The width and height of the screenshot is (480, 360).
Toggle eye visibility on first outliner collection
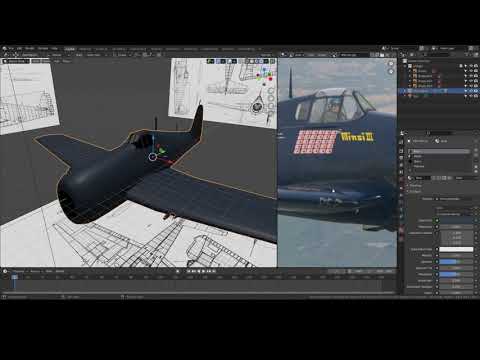471,66
